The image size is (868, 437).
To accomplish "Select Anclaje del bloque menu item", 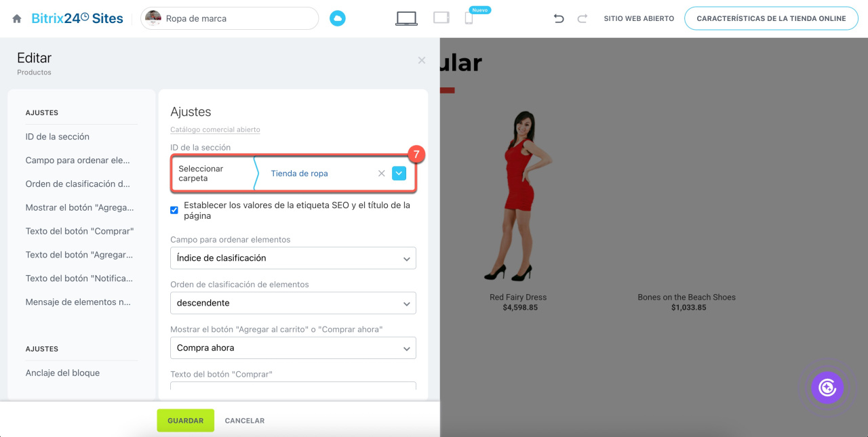I will 62,373.
